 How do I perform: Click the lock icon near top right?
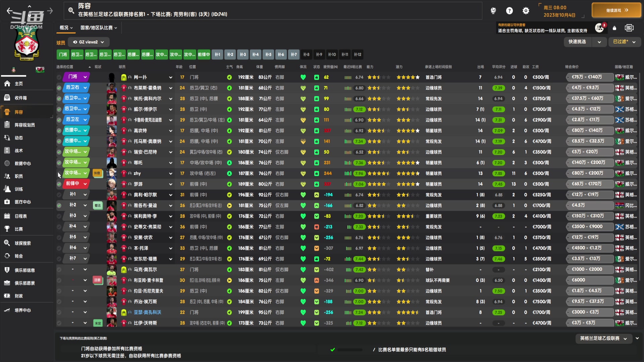(614, 28)
